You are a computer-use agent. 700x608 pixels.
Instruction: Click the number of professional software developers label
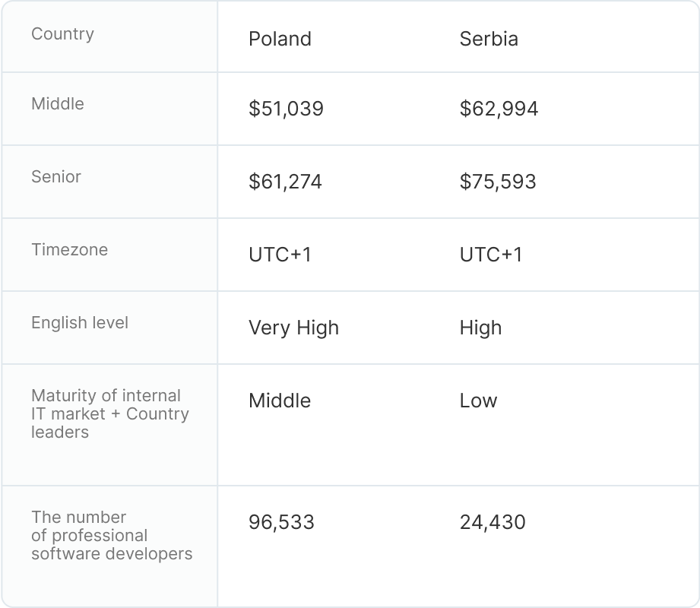click(x=112, y=535)
